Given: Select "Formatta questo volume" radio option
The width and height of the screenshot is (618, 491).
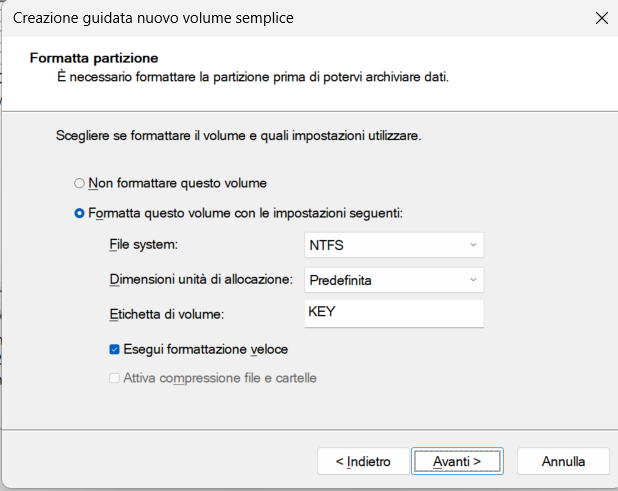Looking at the screenshot, I should click(x=79, y=213).
